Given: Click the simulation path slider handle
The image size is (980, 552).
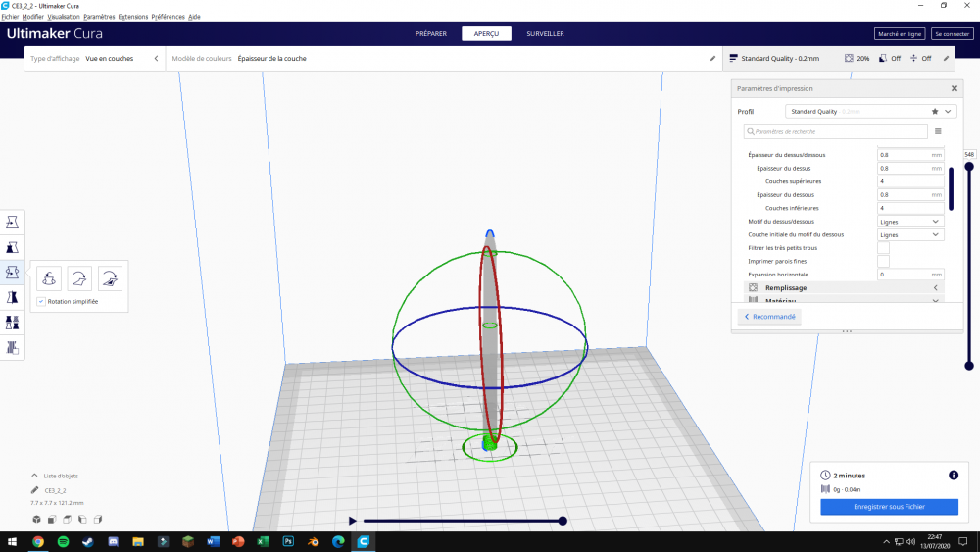Looking at the screenshot, I should point(563,520).
